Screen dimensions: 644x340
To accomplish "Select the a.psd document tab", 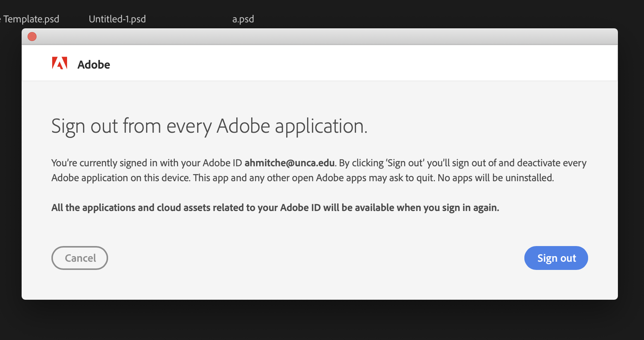I will tap(243, 19).
